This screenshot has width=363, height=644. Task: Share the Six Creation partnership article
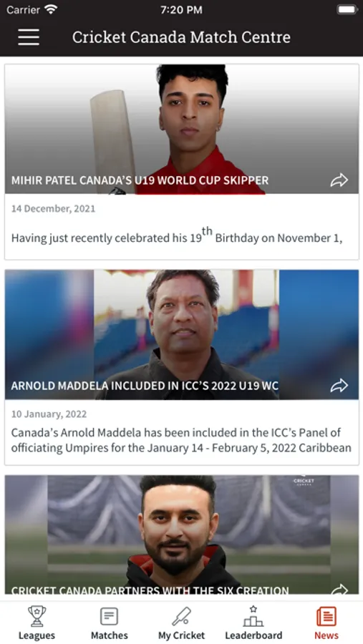(339, 590)
